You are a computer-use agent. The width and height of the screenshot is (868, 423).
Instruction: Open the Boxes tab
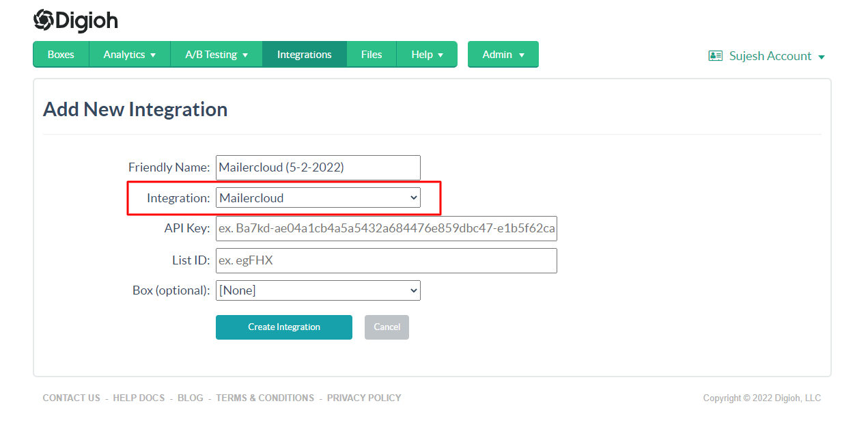[x=61, y=55]
